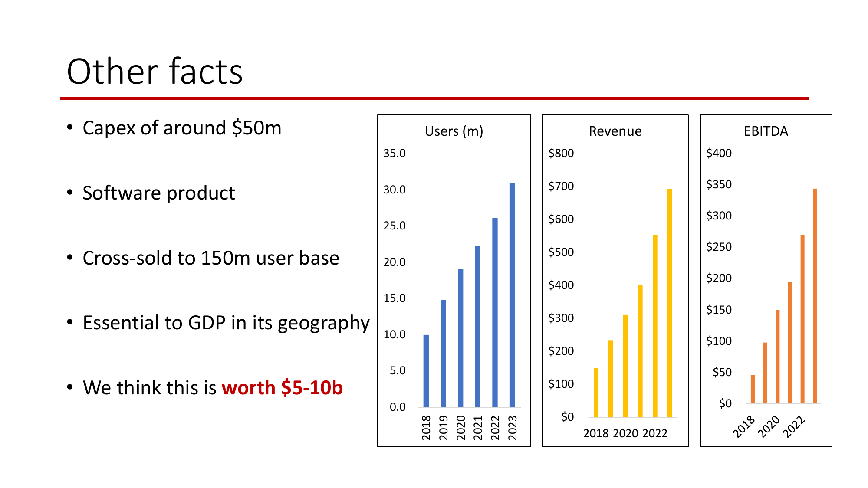The width and height of the screenshot is (868, 488).
Task: Click the 'EBITDA' chart title
Action: tap(766, 131)
